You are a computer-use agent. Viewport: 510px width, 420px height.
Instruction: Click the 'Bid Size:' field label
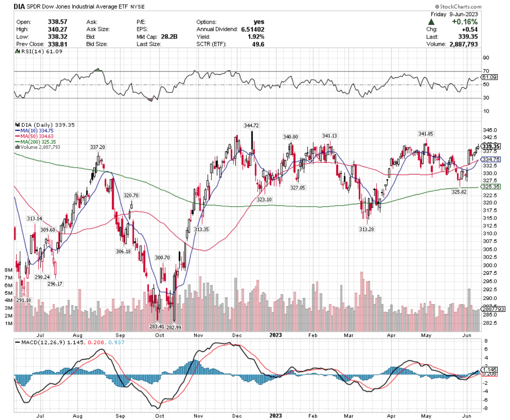tap(97, 44)
